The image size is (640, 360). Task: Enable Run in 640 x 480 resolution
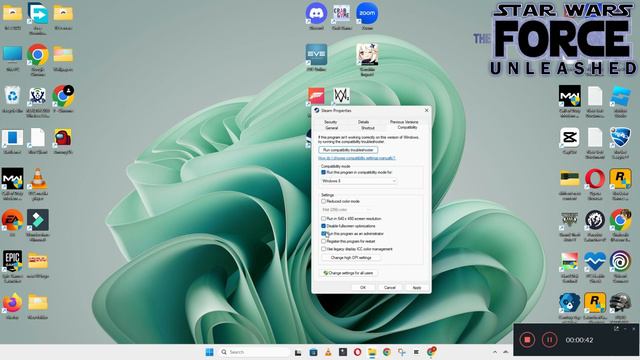click(x=323, y=219)
